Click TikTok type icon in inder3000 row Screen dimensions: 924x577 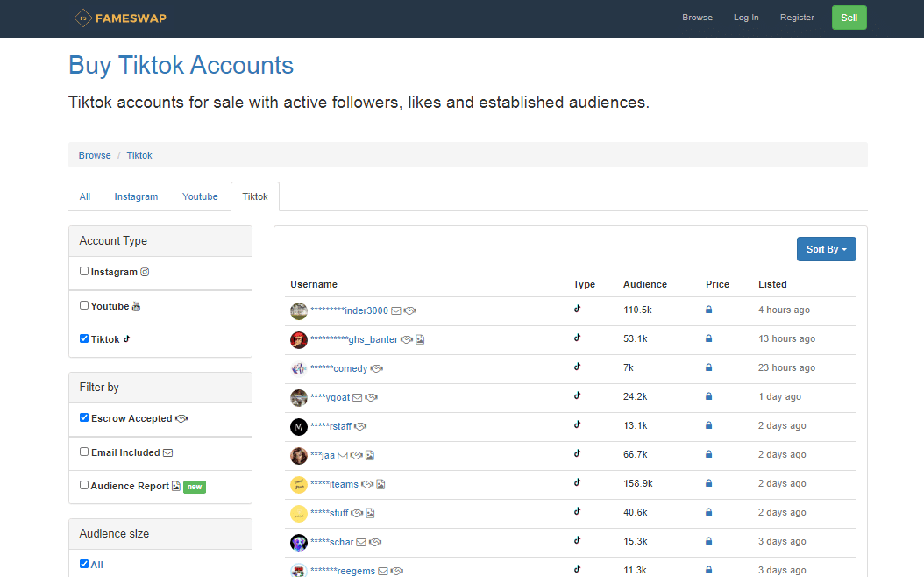coord(578,309)
